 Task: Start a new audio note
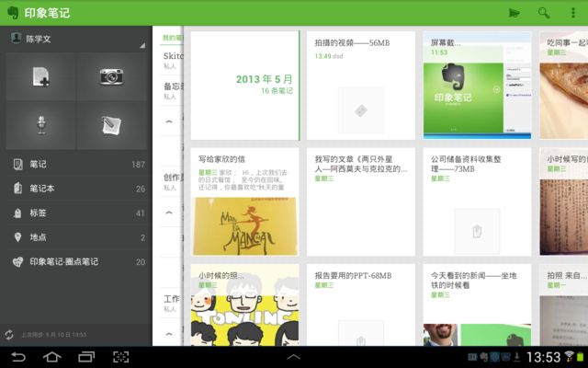click(41, 125)
